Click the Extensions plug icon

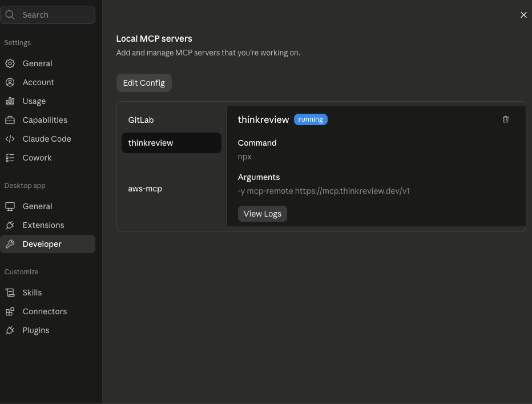10,225
